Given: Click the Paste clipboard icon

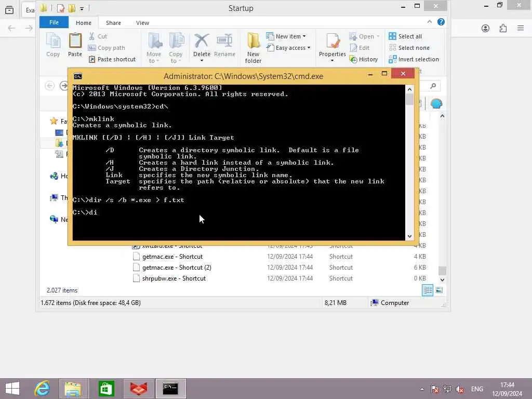Looking at the screenshot, I should coord(75,45).
